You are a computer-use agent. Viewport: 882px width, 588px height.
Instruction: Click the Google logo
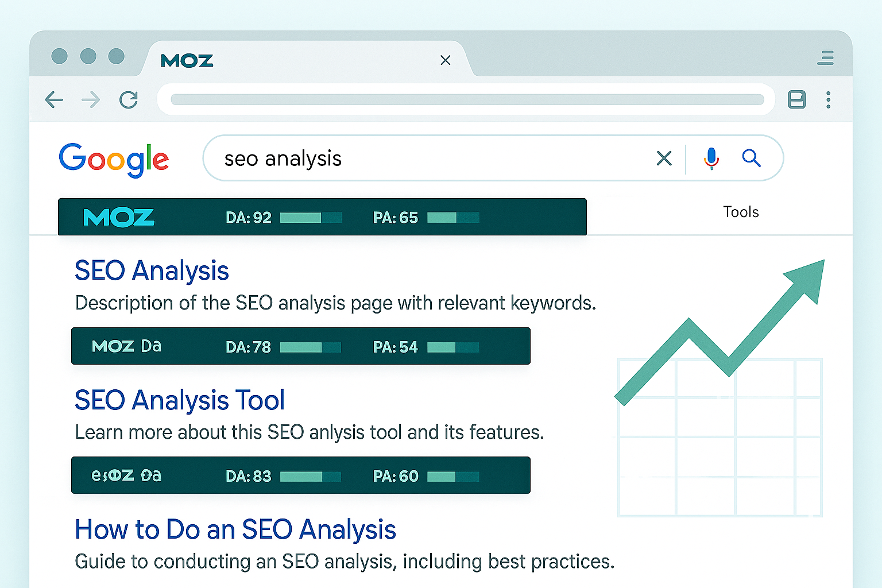point(114,159)
